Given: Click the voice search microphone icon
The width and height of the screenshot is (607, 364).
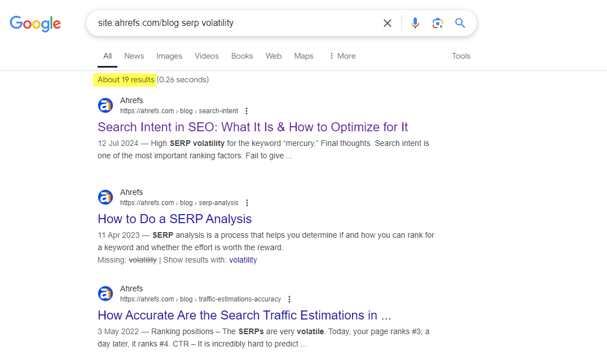Looking at the screenshot, I should [415, 23].
